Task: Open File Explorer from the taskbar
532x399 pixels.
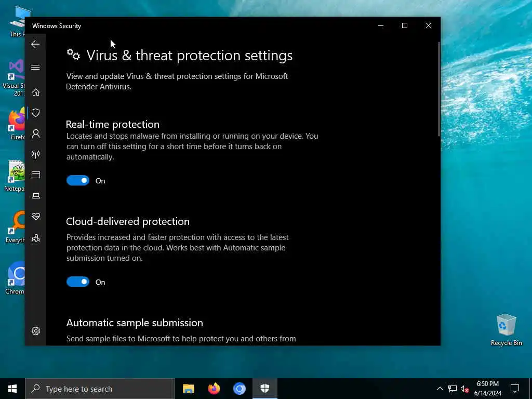Action: (188, 389)
